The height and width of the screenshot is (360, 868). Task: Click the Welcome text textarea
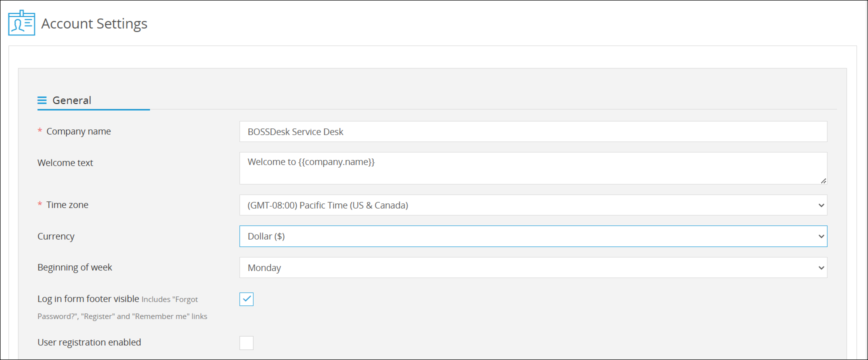click(533, 168)
